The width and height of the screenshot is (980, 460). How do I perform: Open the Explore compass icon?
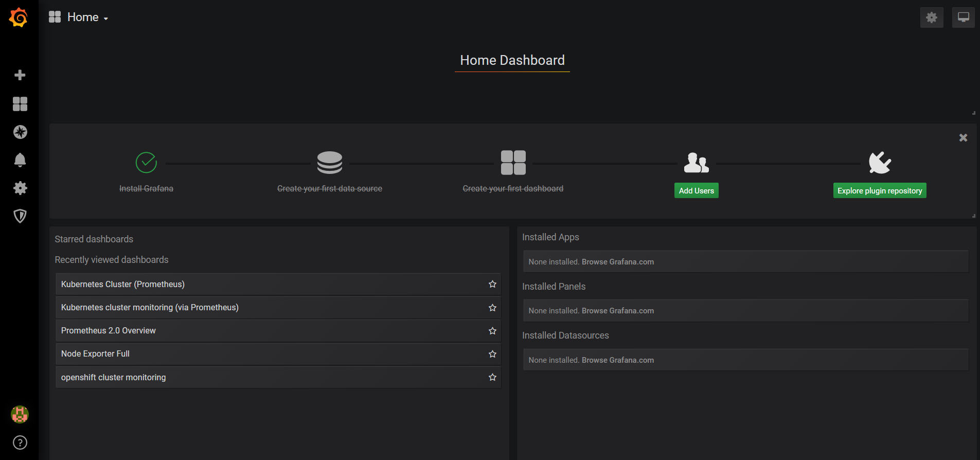20,132
